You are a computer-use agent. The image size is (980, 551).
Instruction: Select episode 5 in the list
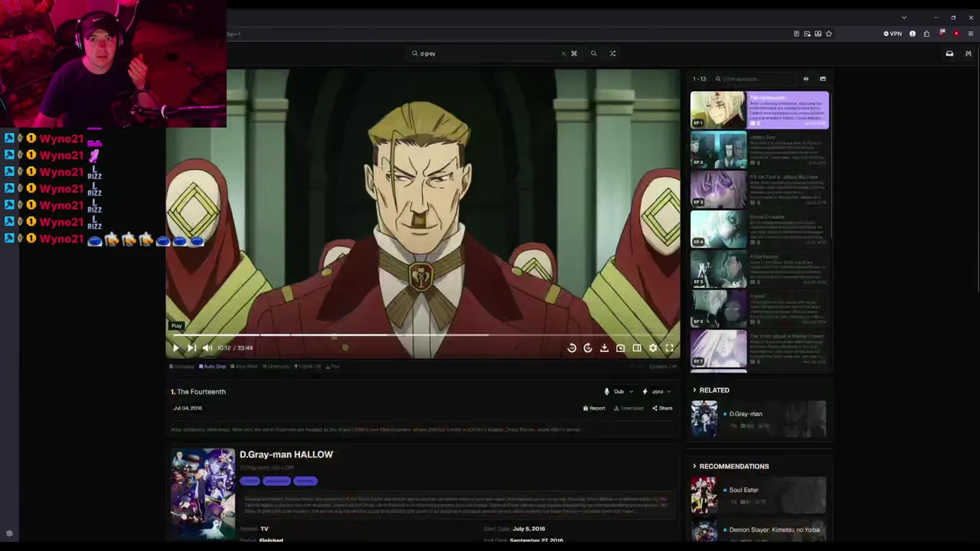759,269
